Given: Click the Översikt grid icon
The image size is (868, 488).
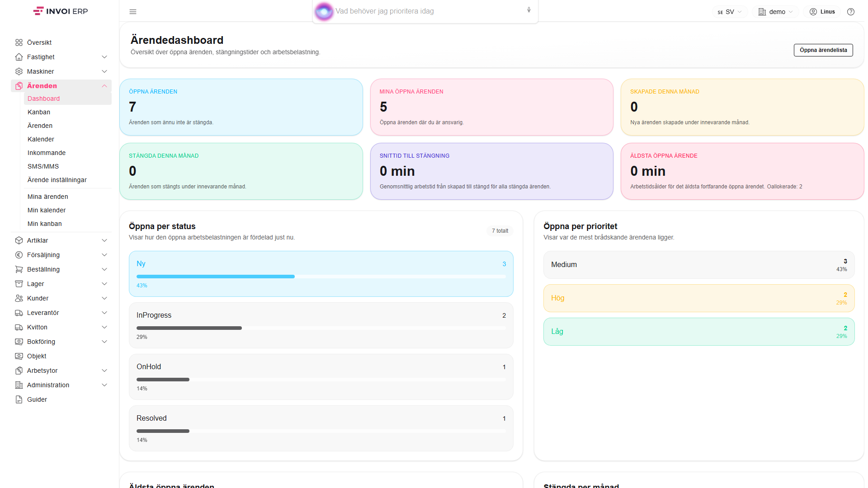Looking at the screenshot, I should [19, 42].
